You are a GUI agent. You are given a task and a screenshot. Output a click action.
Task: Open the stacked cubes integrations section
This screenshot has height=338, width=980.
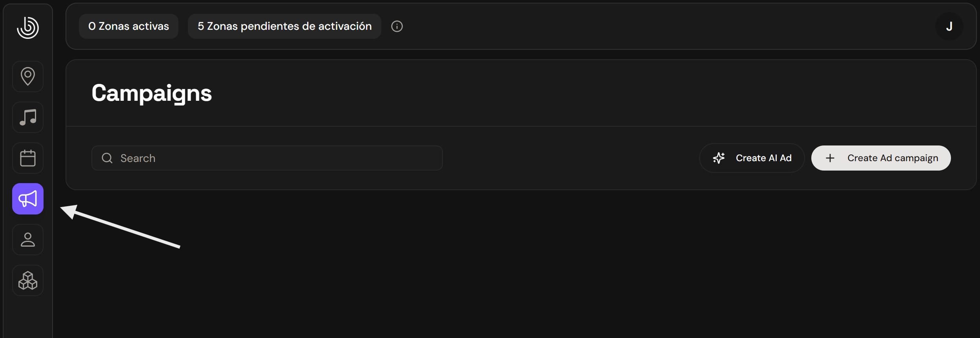coord(28,280)
